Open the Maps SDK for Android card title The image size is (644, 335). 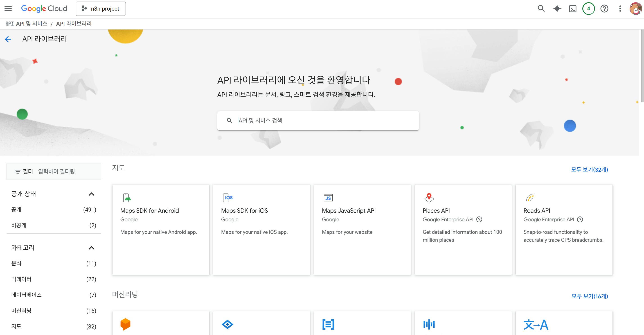click(149, 211)
